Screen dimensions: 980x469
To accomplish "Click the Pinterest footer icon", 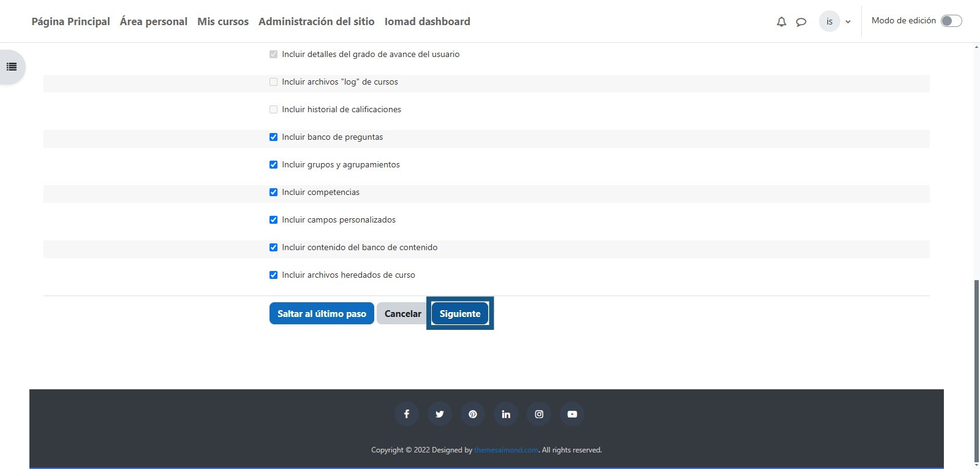I will pyautogui.click(x=472, y=414).
